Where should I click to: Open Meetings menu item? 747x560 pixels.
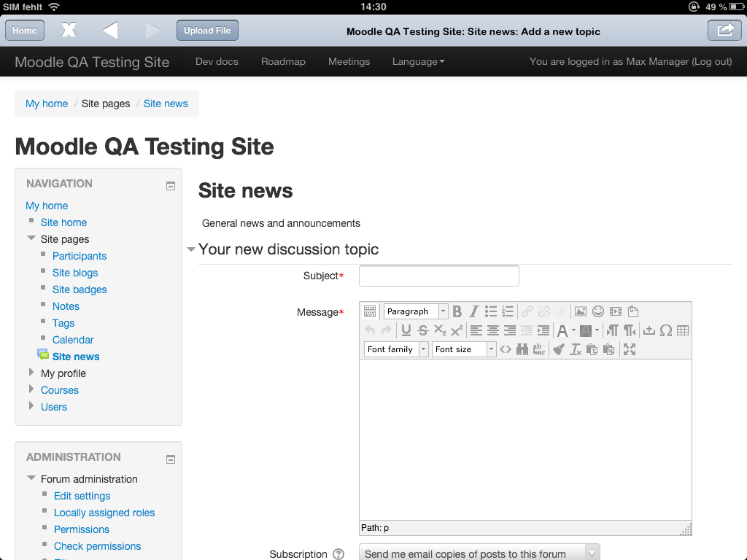click(x=349, y=62)
